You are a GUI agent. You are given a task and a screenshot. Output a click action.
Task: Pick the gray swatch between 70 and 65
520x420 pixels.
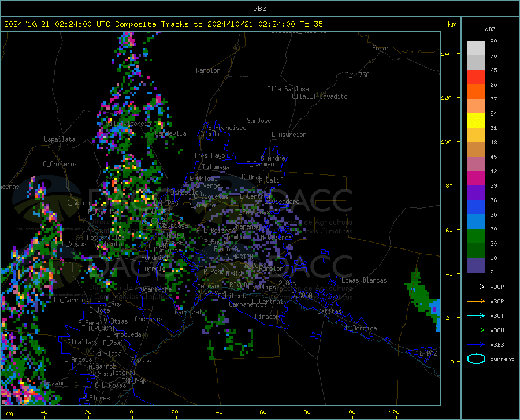(476, 62)
